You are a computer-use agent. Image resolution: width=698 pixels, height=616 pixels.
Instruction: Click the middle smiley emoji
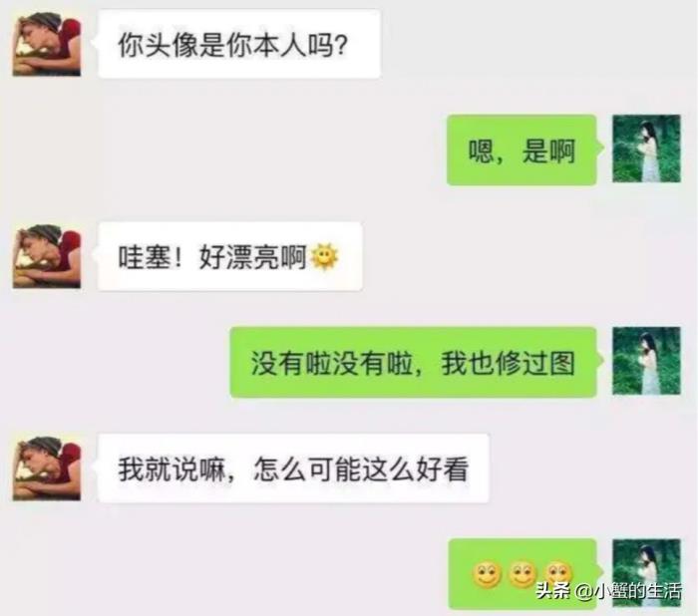point(523,574)
